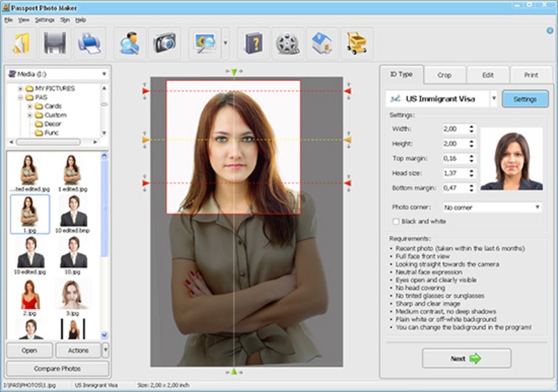This screenshot has height=392, width=558.
Task: Click the open file folder toolbar icon
Action: pos(22,44)
